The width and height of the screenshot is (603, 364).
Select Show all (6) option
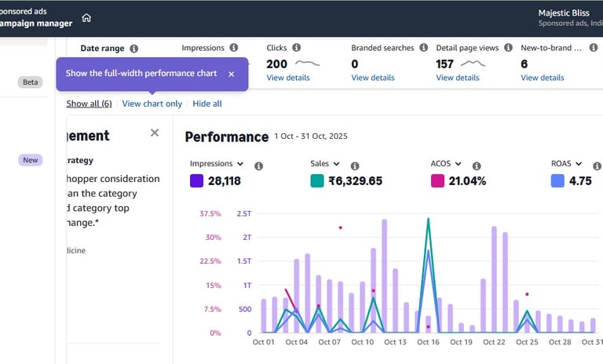tap(89, 104)
